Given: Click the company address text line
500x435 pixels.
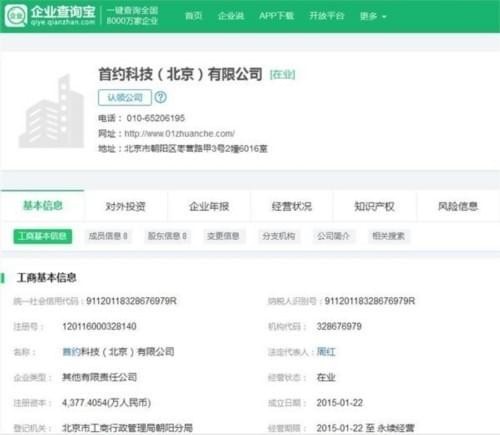Looking at the screenshot, I should coord(183,149).
